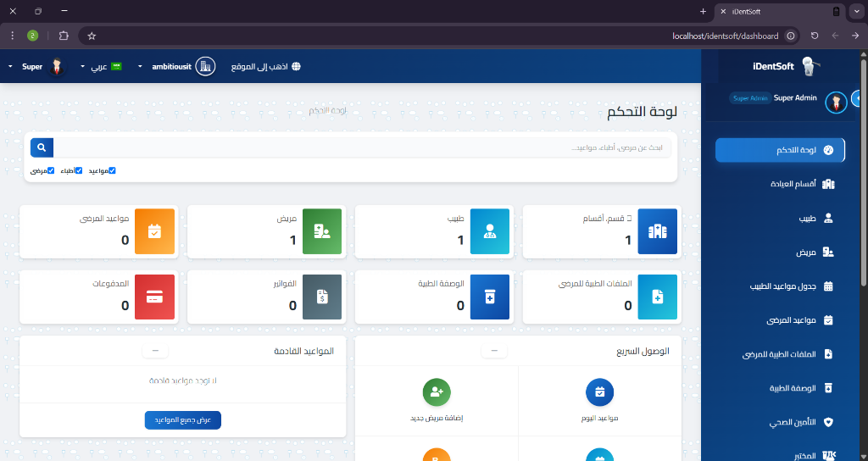The width and height of the screenshot is (868, 461).
Task: Click the ambitiousit company building icon
Action: (205, 66)
